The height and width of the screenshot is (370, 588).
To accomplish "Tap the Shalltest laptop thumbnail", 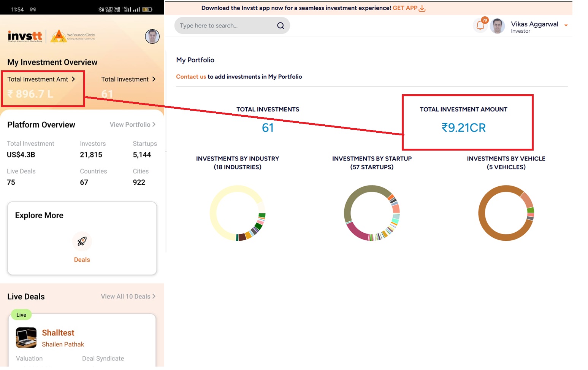I will click(26, 338).
